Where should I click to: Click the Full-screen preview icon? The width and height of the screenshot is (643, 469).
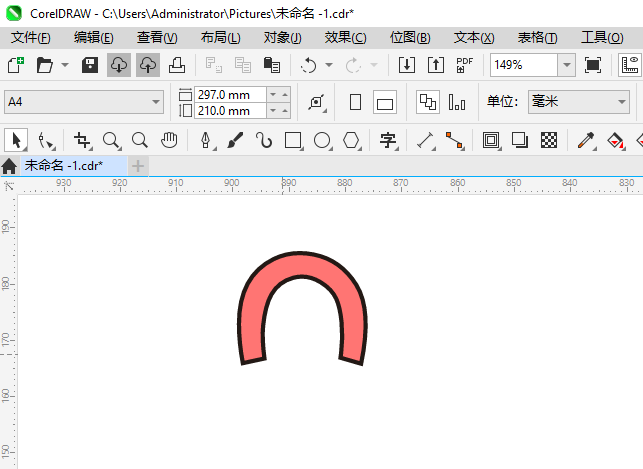[x=593, y=65]
